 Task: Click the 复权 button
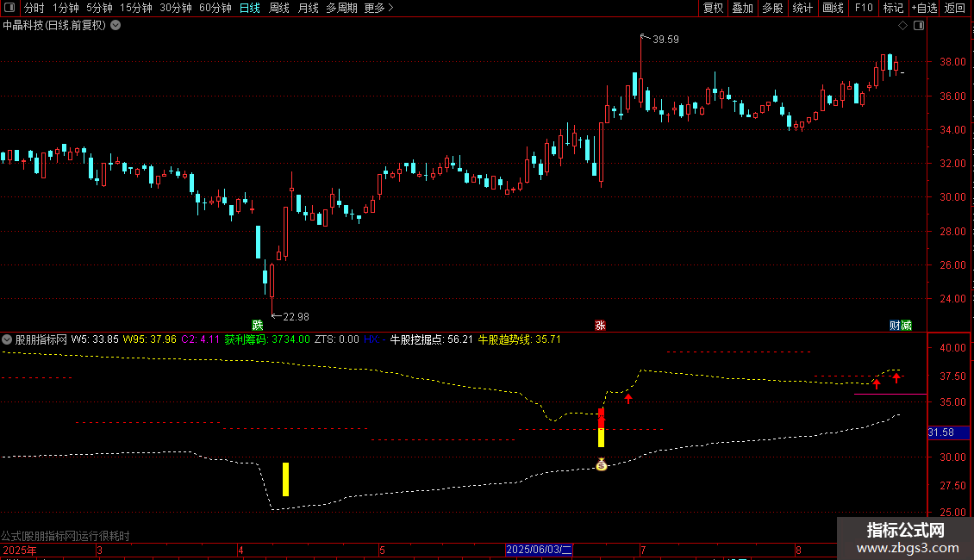(x=713, y=8)
